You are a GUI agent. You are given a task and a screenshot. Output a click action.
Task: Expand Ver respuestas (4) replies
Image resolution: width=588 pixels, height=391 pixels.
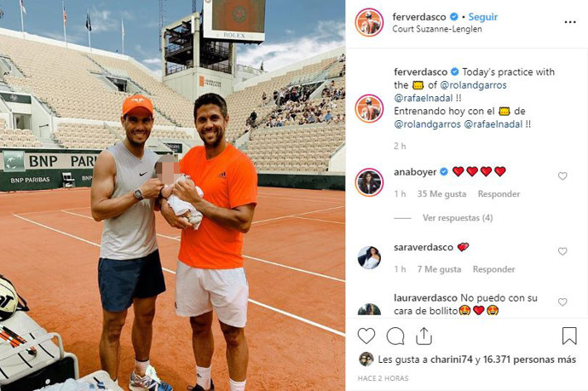[458, 218]
